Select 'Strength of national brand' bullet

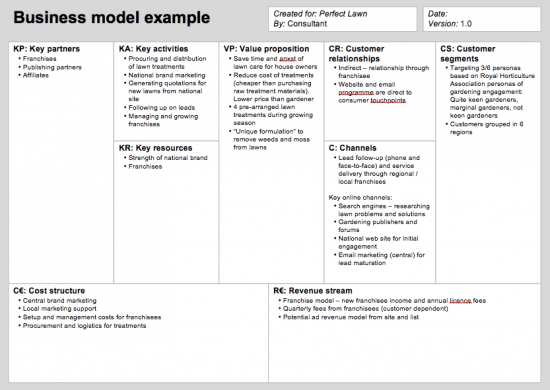(168, 158)
